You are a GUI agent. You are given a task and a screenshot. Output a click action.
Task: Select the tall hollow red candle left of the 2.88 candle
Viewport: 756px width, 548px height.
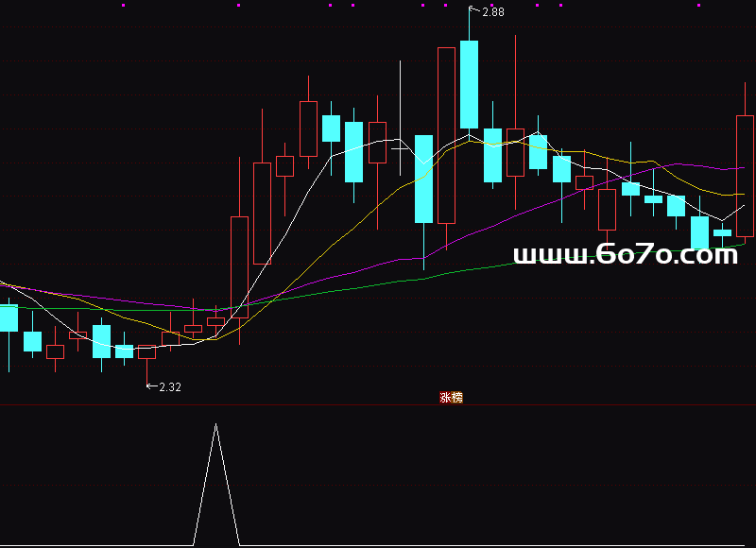[x=446, y=134]
